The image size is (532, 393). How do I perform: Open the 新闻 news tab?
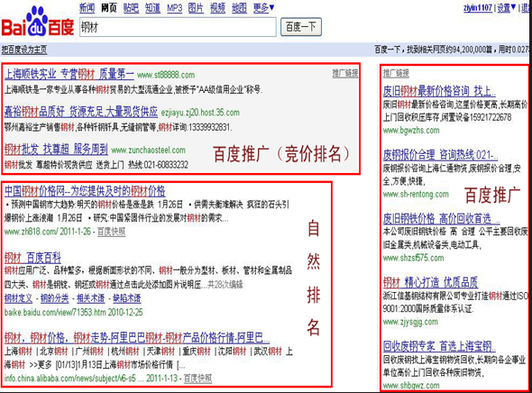coord(87,8)
